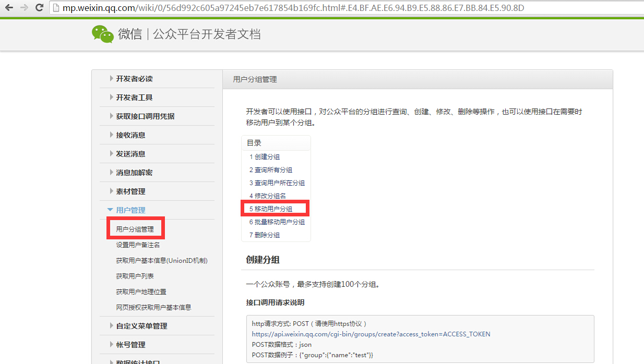Open the 获取用户列表 sub-item

pyautogui.click(x=135, y=276)
